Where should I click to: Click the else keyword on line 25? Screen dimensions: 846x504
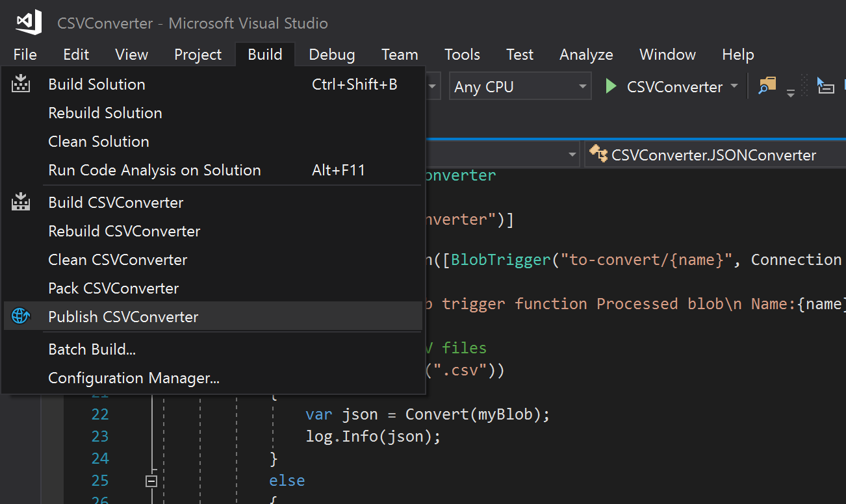[287, 481]
